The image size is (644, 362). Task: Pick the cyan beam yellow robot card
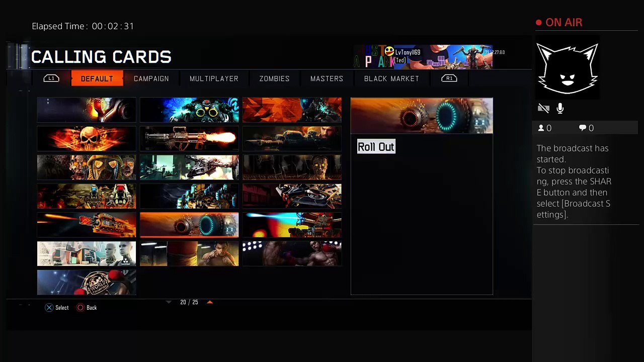[x=292, y=225]
